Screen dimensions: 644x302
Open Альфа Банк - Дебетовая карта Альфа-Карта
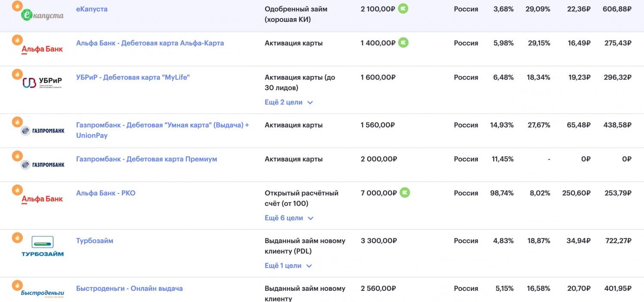[150, 43]
